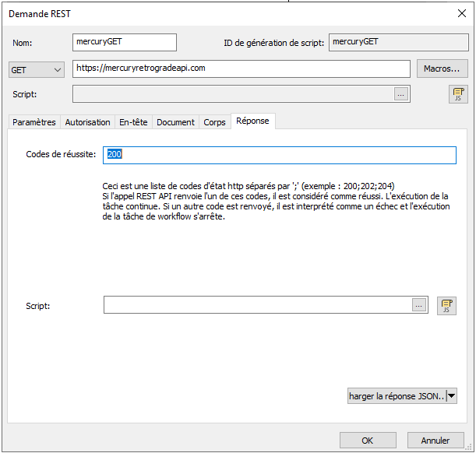Expand the GET HTTP method dropdown
The height and width of the screenshot is (453, 476).
37,69
